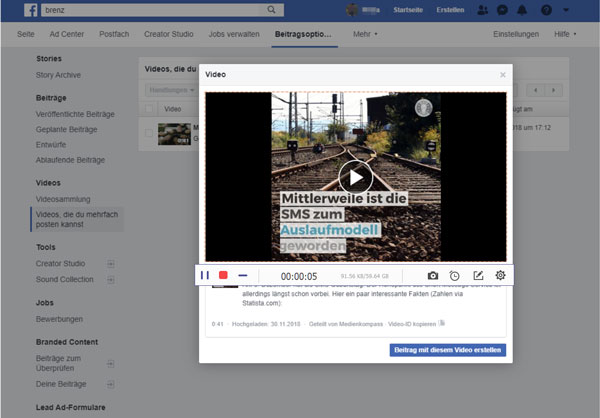Open the Mehr dropdown menu
This screenshot has width=600, height=418.
pos(366,35)
